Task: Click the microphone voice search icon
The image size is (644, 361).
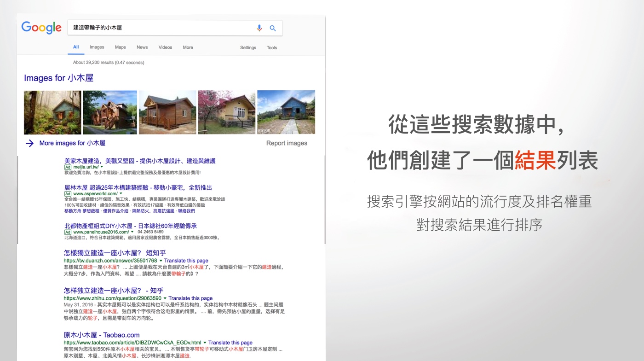Action: (x=259, y=28)
